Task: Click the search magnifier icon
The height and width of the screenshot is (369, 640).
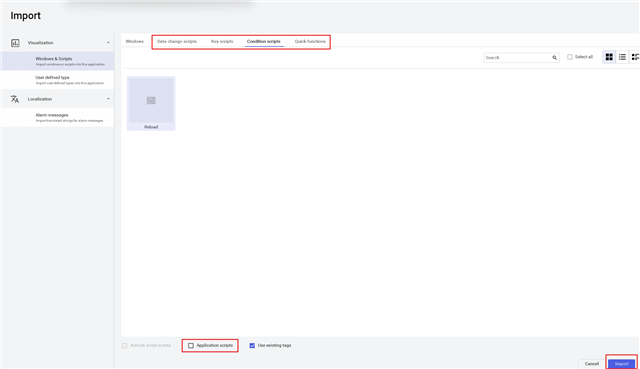Action: (x=554, y=58)
